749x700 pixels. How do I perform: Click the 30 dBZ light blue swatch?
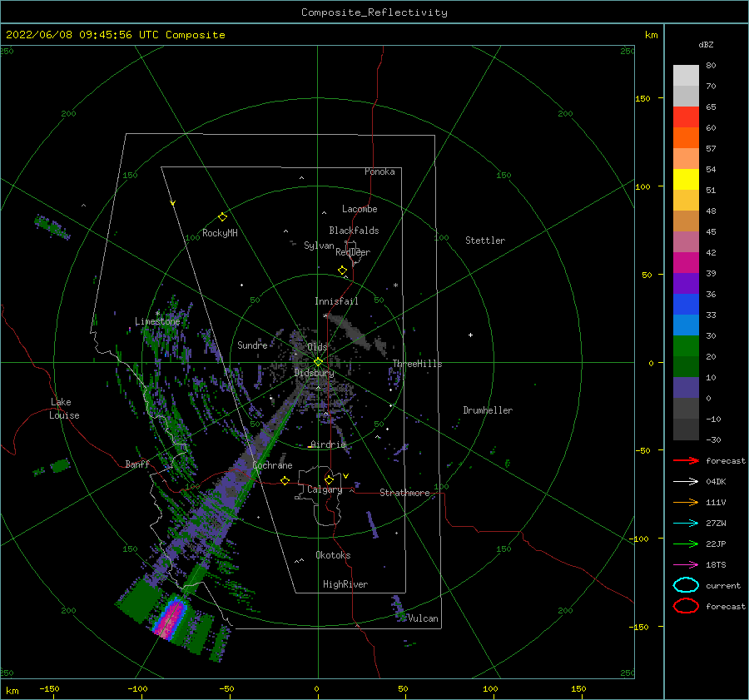[686, 325]
